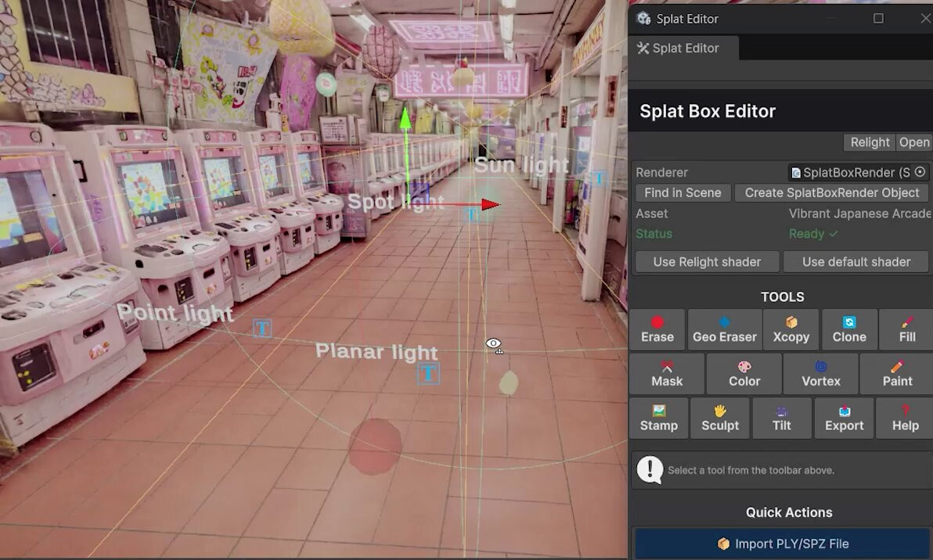933x560 pixels.
Task: Click the 'TOOLS' section heading
Action: (782, 296)
